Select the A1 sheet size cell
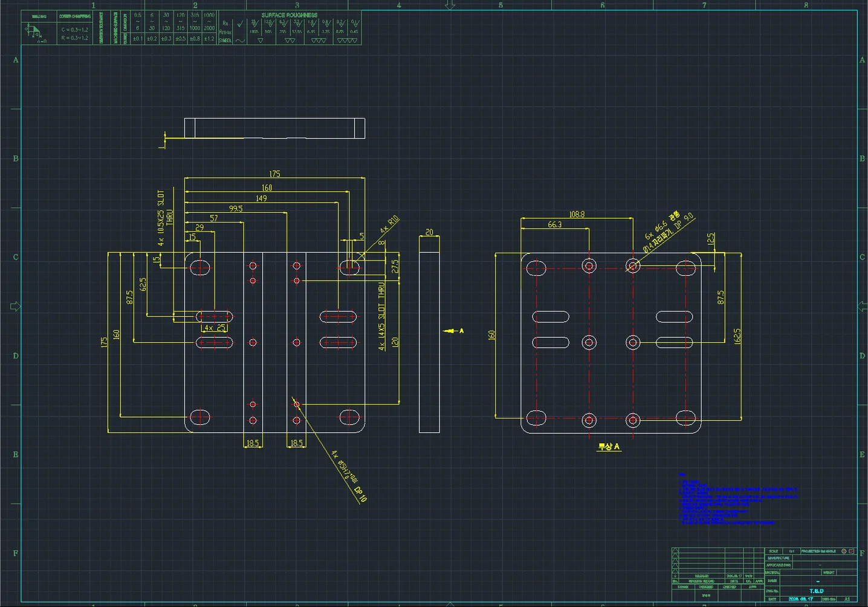The image size is (868, 607). pyautogui.click(x=847, y=599)
